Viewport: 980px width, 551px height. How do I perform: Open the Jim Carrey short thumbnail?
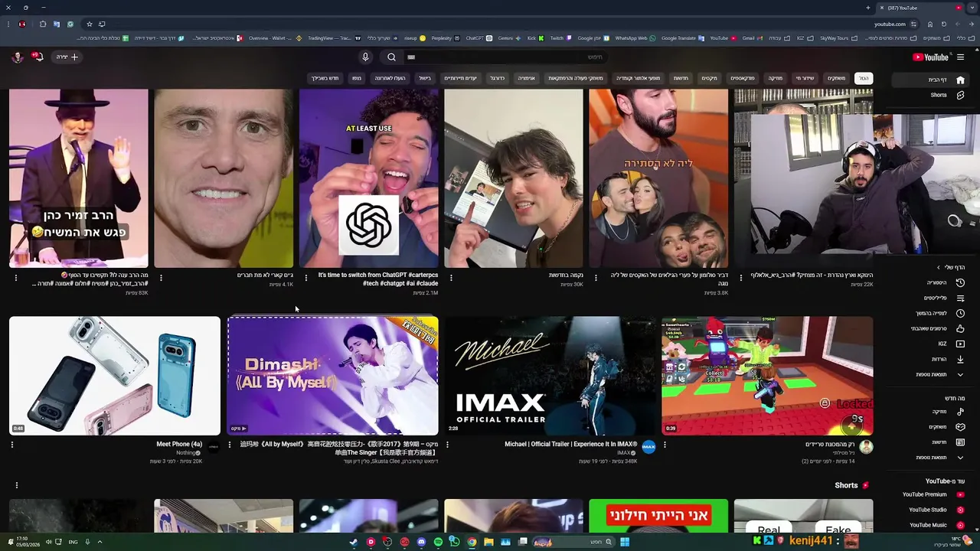coord(224,178)
